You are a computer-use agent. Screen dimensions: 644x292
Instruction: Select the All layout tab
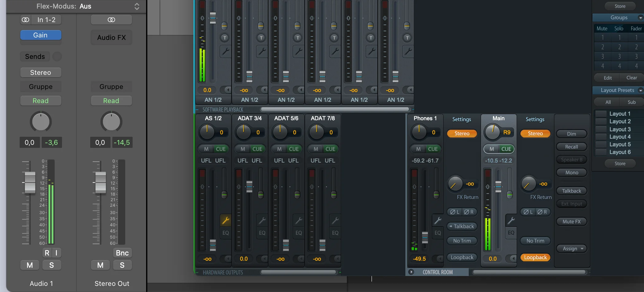tap(608, 102)
